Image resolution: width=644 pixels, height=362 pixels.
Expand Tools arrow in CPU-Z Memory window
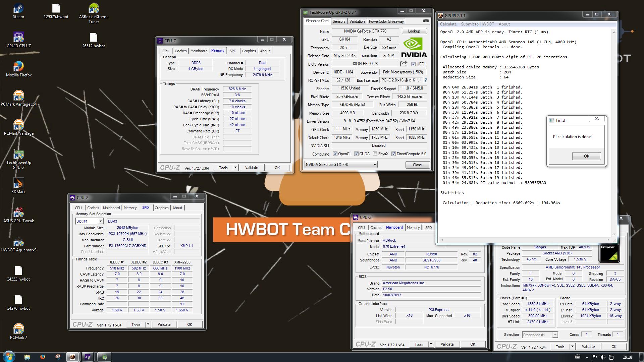[x=235, y=168]
